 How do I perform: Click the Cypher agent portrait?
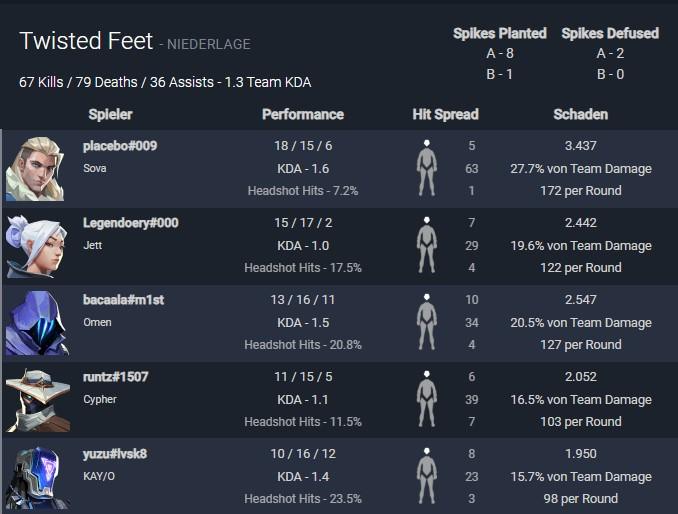coord(38,400)
